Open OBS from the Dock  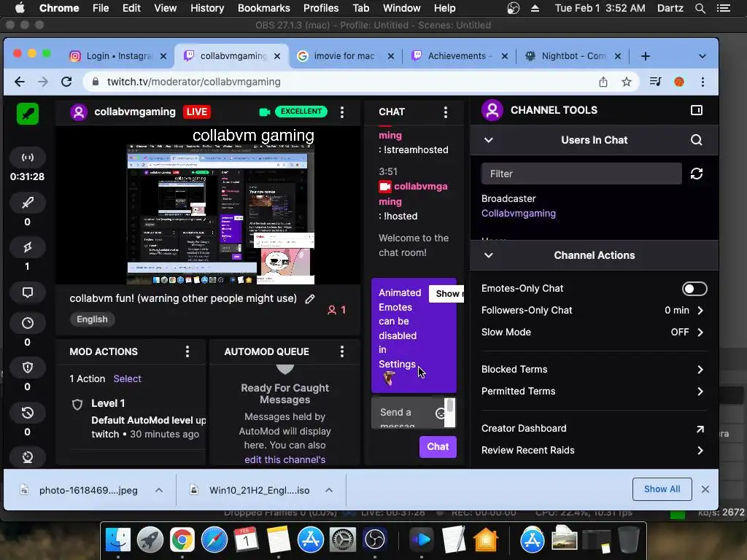(x=374, y=540)
